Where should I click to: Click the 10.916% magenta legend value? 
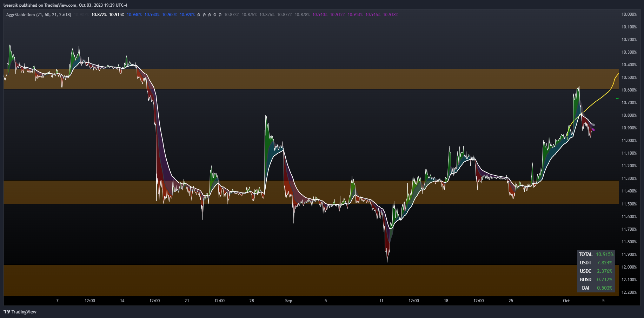(x=373, y=15)
